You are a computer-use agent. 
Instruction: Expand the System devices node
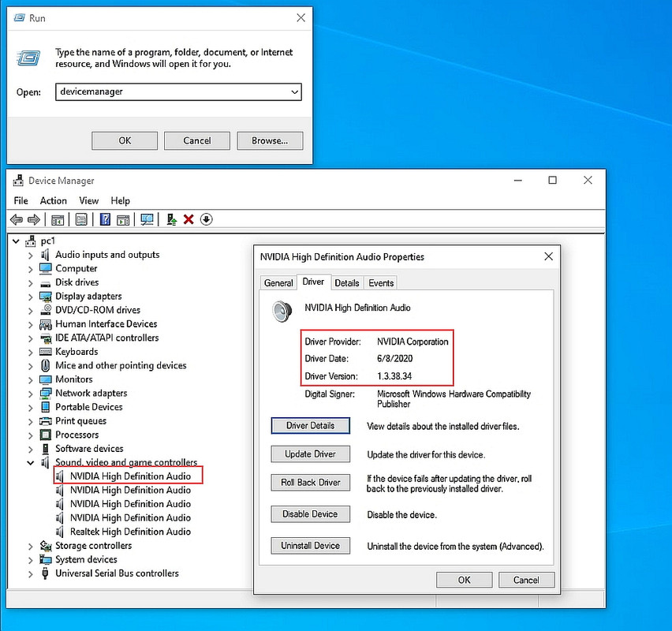click(30, 560)
